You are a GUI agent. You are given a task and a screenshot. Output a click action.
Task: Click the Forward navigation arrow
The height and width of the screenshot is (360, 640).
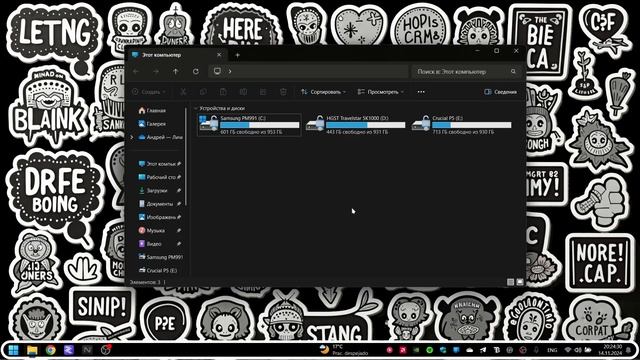coord(156,71)
